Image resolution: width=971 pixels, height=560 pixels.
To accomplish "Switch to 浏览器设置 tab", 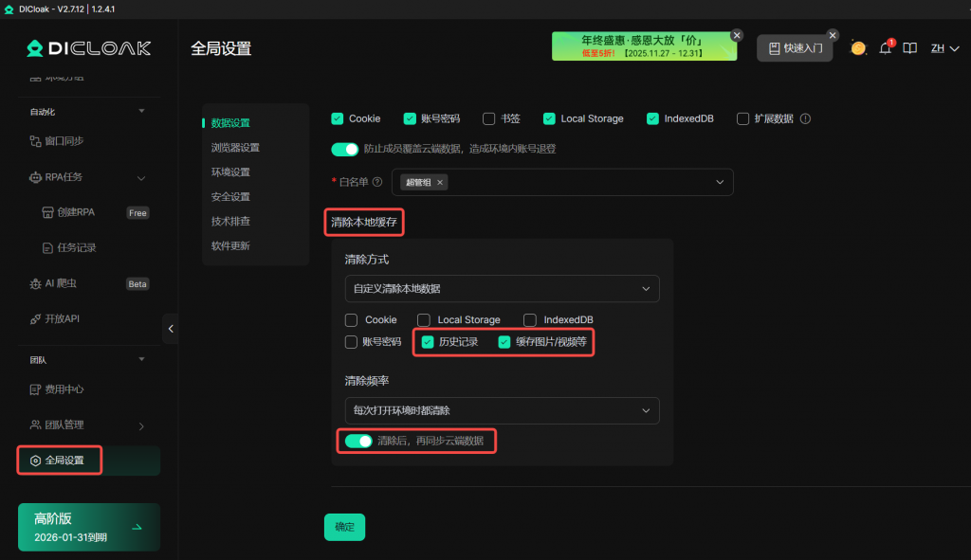I will [235, 148].
